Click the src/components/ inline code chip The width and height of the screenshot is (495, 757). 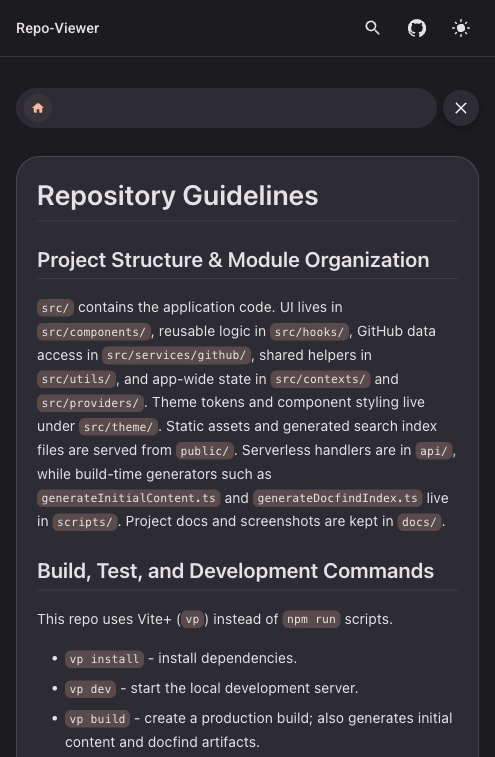(x=94, y=332)
